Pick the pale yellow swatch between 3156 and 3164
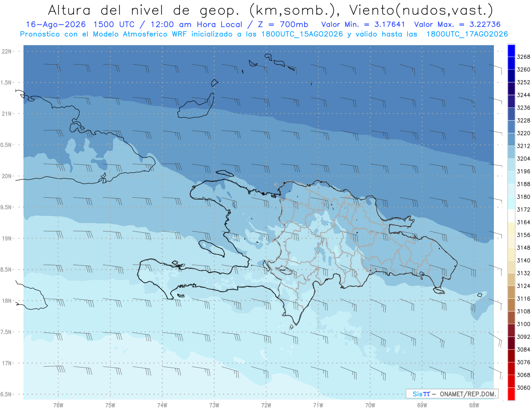This screenshot has height=411, width=532. click(511, 229)
